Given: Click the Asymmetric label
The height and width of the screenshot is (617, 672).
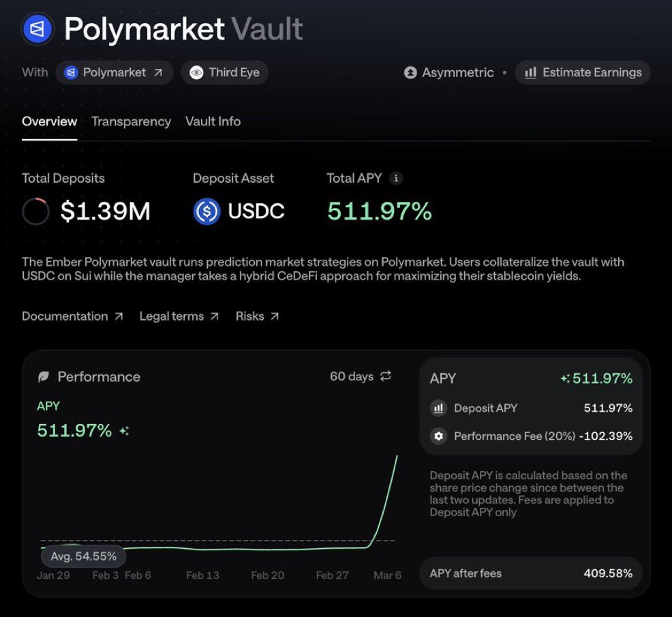Looking at the screenshot, I should tap(458, 72).
